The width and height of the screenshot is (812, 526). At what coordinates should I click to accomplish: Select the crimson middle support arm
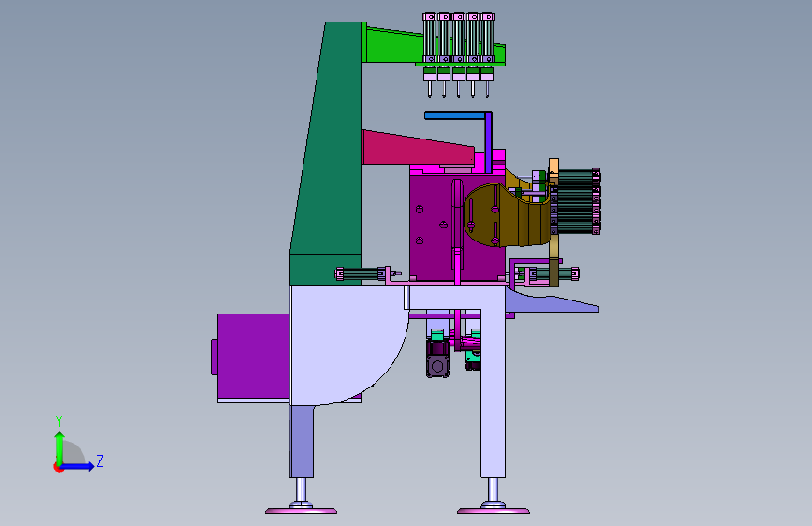tap(414, 149)
